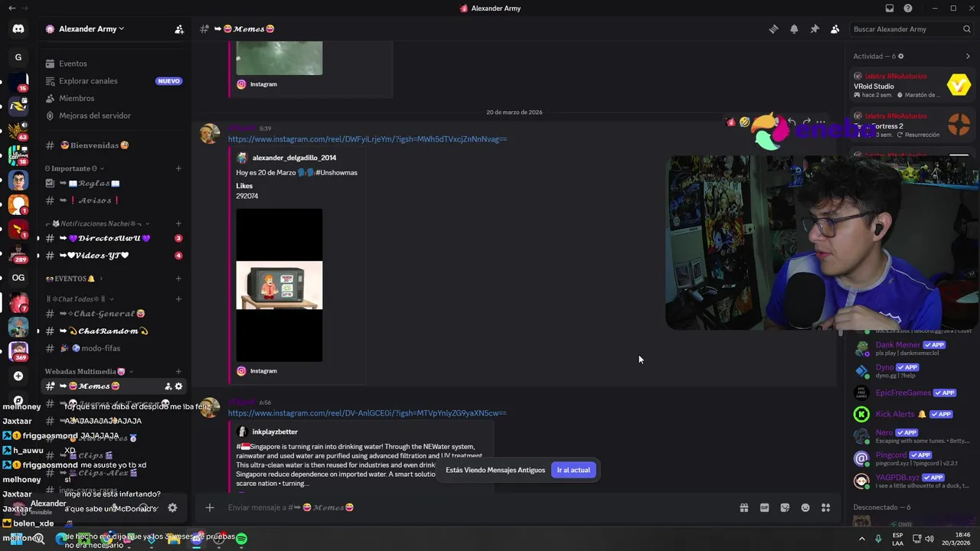Select the Chat-General channel
980x551 pixels.
[113, 314]
